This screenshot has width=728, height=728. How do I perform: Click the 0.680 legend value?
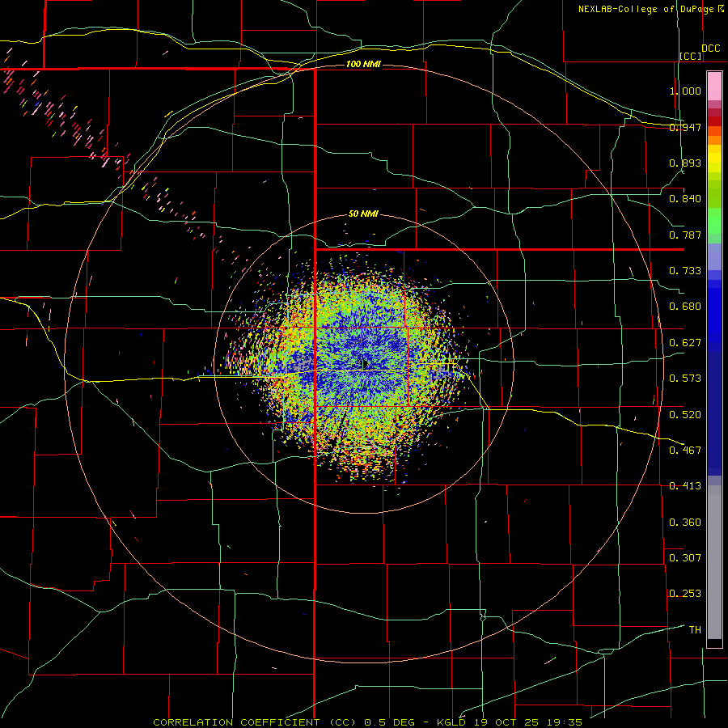[685, 307]
